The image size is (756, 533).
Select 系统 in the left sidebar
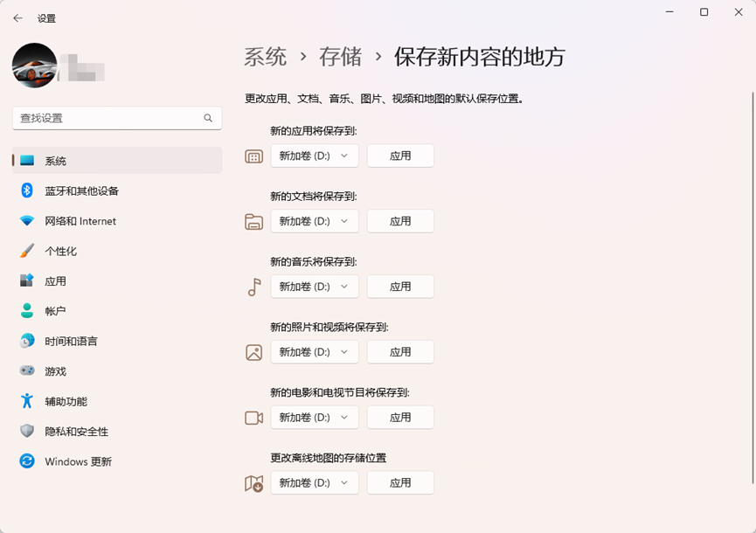(x=56, y=161)
